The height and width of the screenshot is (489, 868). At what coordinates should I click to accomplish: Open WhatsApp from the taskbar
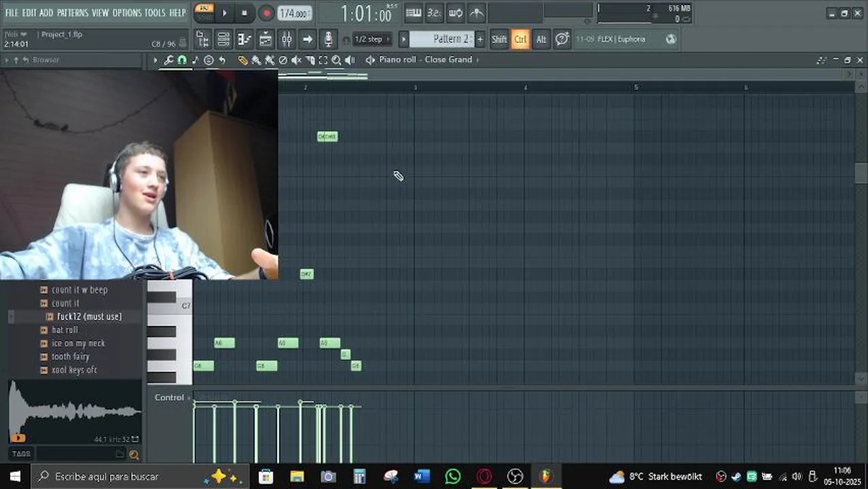452,477
